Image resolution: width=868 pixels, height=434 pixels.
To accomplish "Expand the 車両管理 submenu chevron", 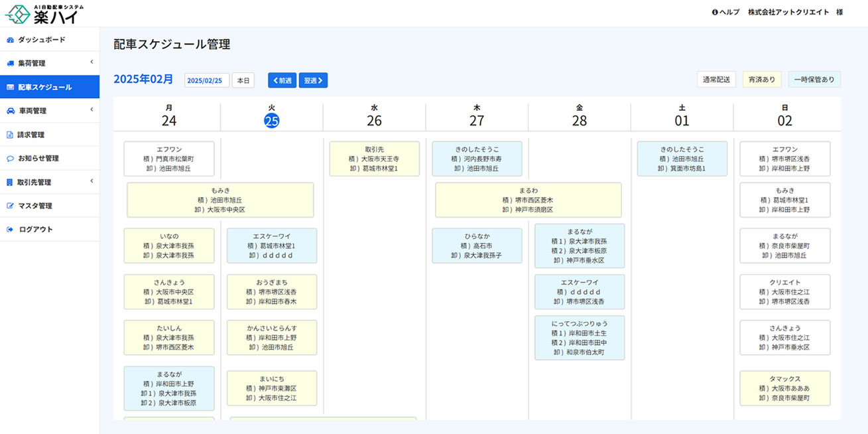I will 92,110.
